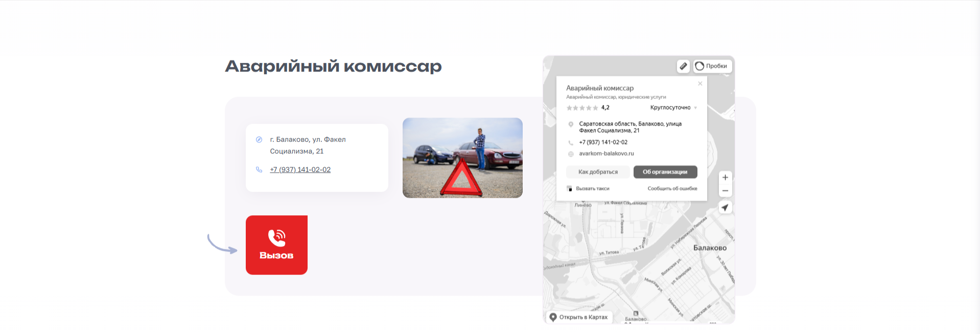This screenshot has width=980, height=334.
Task: Click the map geolocation arrow icon
Action: [725, 208]
